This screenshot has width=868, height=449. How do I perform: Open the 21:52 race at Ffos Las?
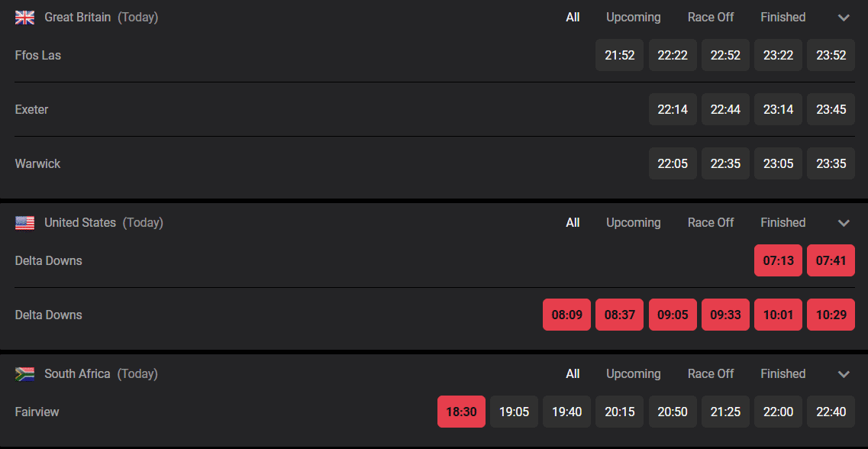tap(619, 55)
